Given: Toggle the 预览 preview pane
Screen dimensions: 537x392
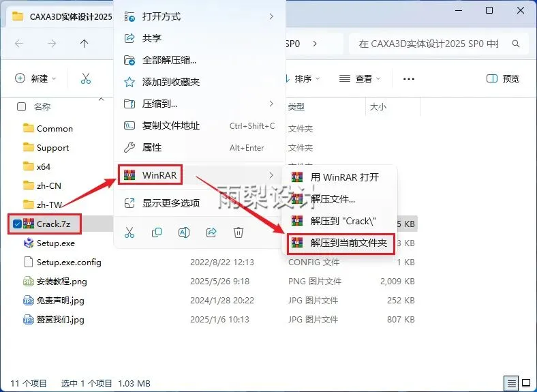Looking at the screenshot, I should tap(502, 79).
